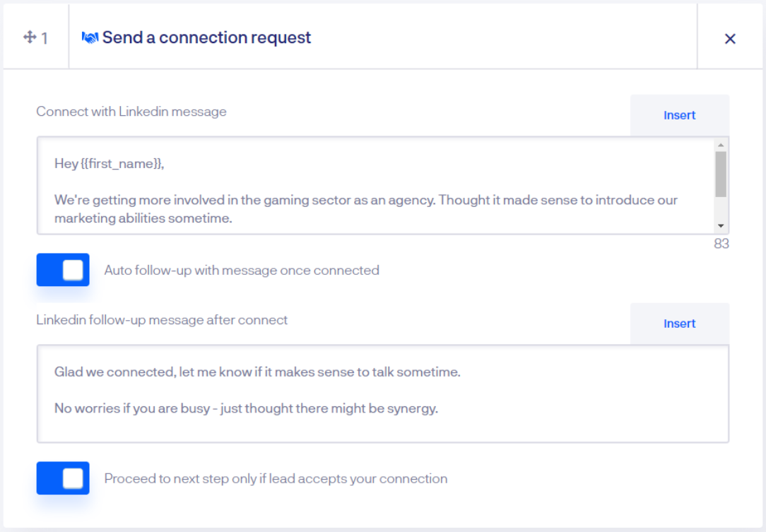Click the character count 83
Screen dimensions: 766x532
pyautogui.click(x=721, y=244)
